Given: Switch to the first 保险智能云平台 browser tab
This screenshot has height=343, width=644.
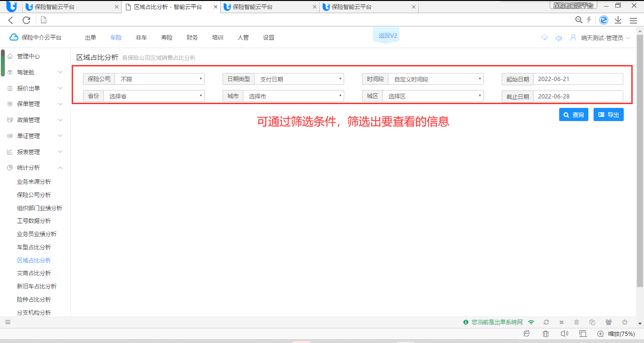Looking at the screenshot, I should (x=71, y=7).
